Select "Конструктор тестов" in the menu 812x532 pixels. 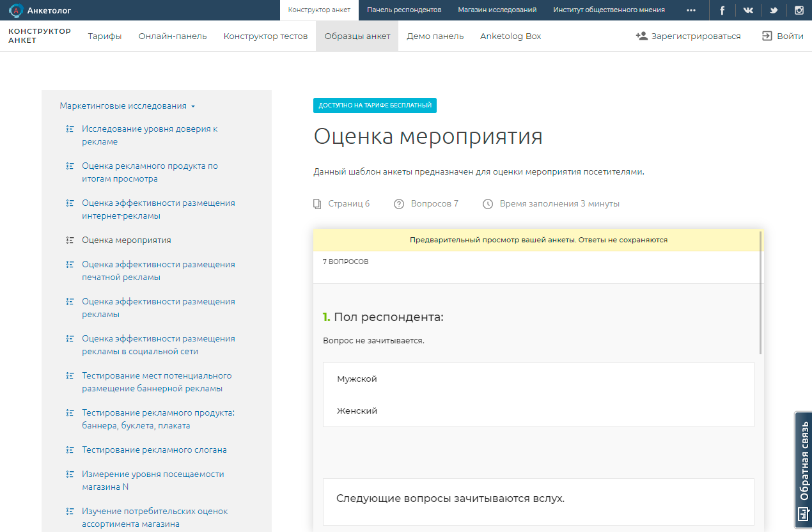pyautogui.click(x=265, y=36)
